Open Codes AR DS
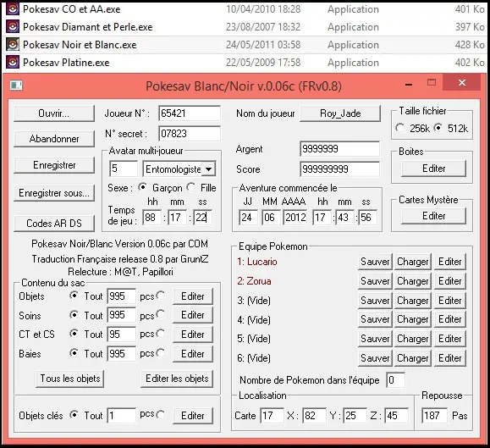The width and height of the screenshot is (490, 448). [54, 224]
